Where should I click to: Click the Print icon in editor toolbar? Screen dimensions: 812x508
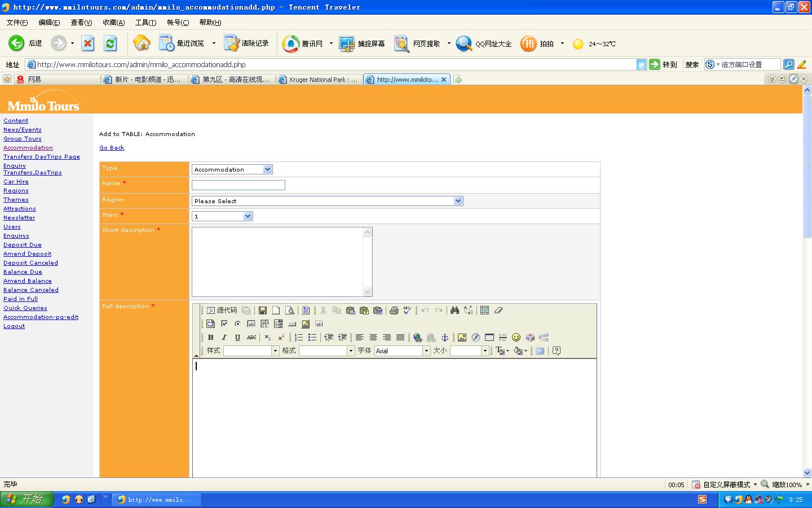click(394, 310)
